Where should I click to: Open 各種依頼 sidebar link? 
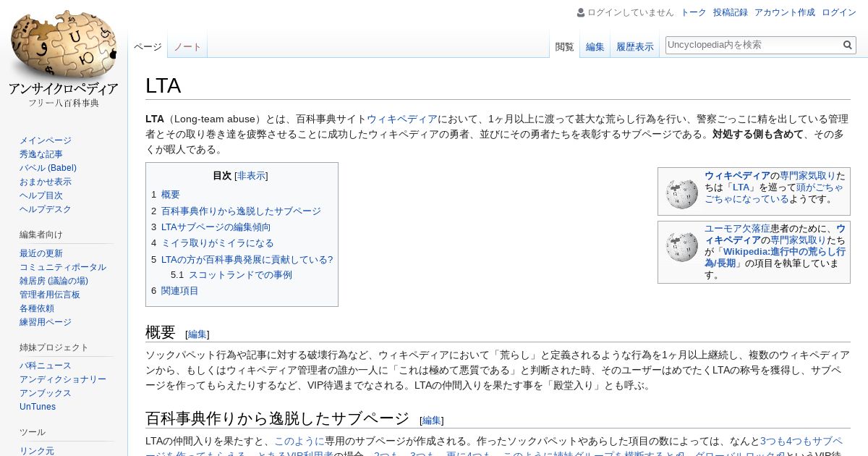coord(37,308)
